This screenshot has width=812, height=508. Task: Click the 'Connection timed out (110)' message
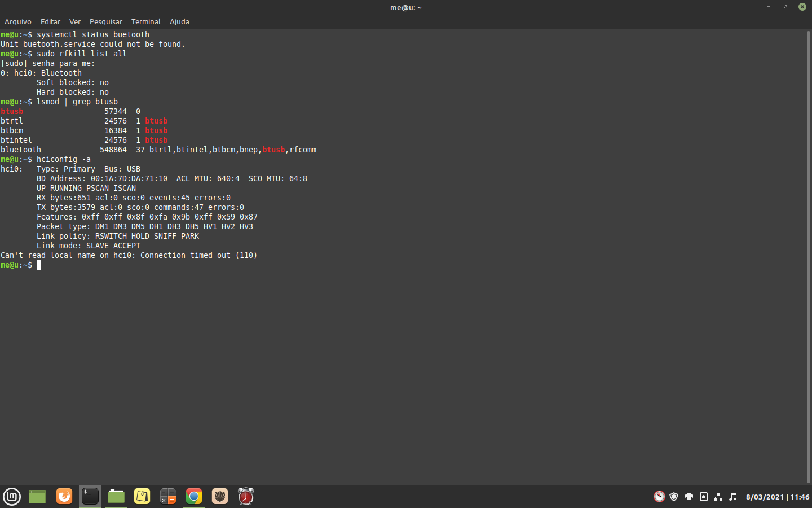[x=199, y=255]
